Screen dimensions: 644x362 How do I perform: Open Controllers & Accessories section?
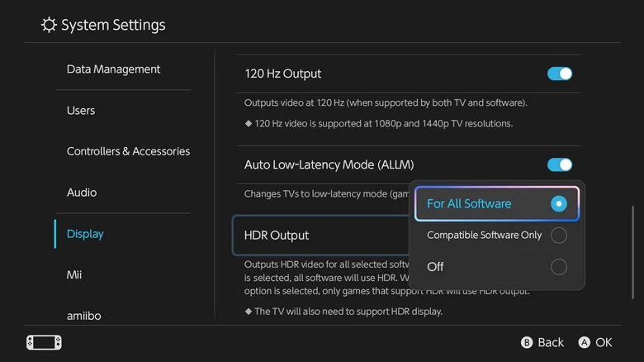click(128, 151)
